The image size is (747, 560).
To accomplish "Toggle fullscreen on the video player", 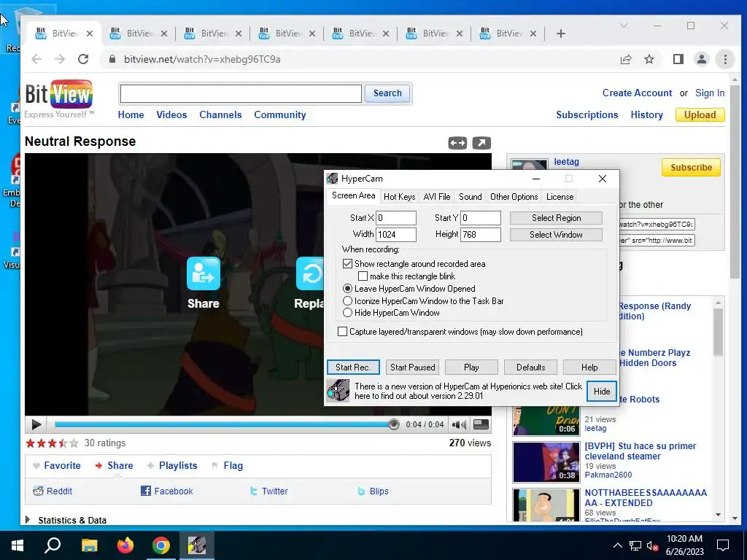I will [x=481, y=424].
